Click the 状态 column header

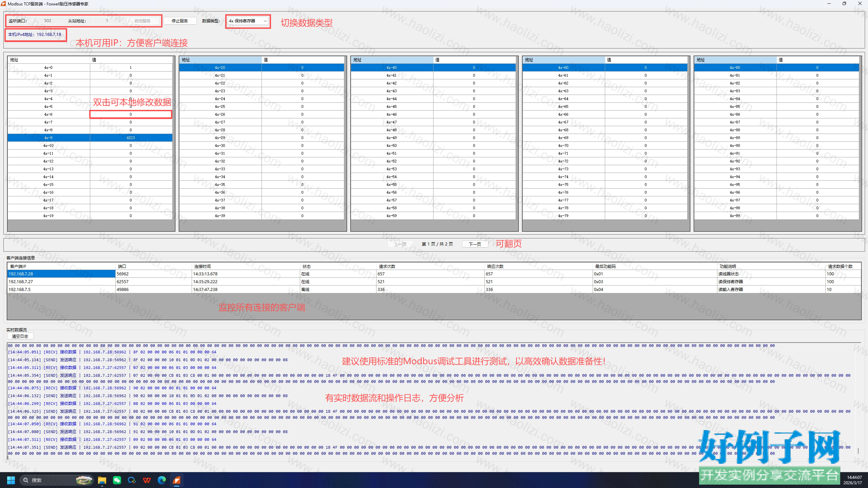click(338, 267)
